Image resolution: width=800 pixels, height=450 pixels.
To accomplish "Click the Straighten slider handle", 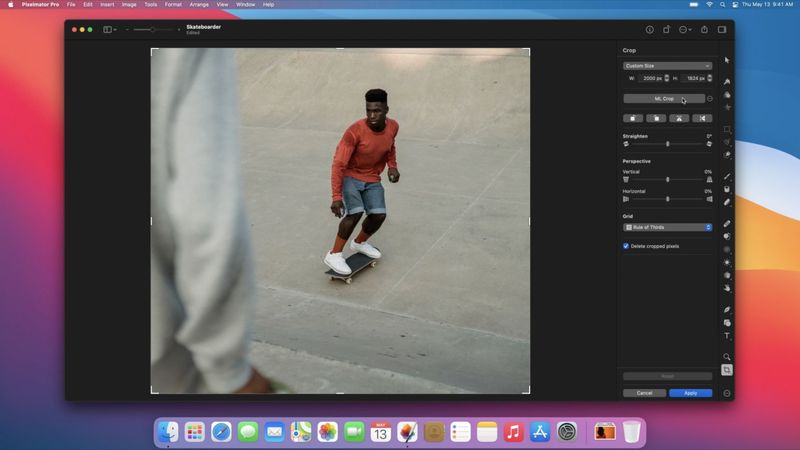I will click(x=667, y=144).
